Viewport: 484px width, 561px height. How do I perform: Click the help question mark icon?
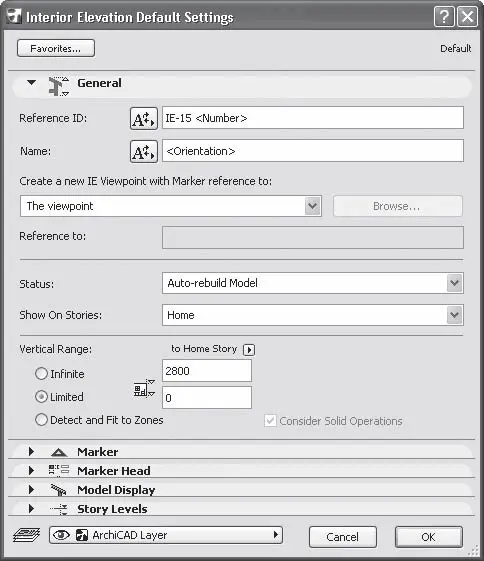(x=444, y=16)
